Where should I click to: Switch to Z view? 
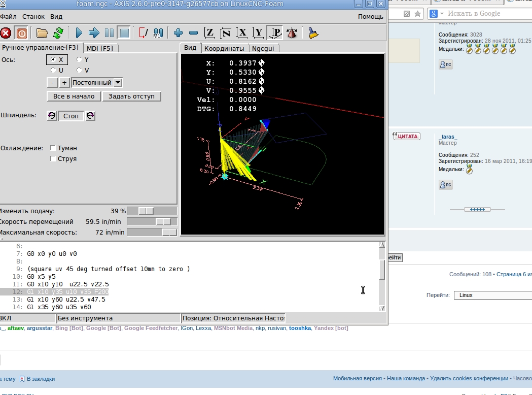209,33
